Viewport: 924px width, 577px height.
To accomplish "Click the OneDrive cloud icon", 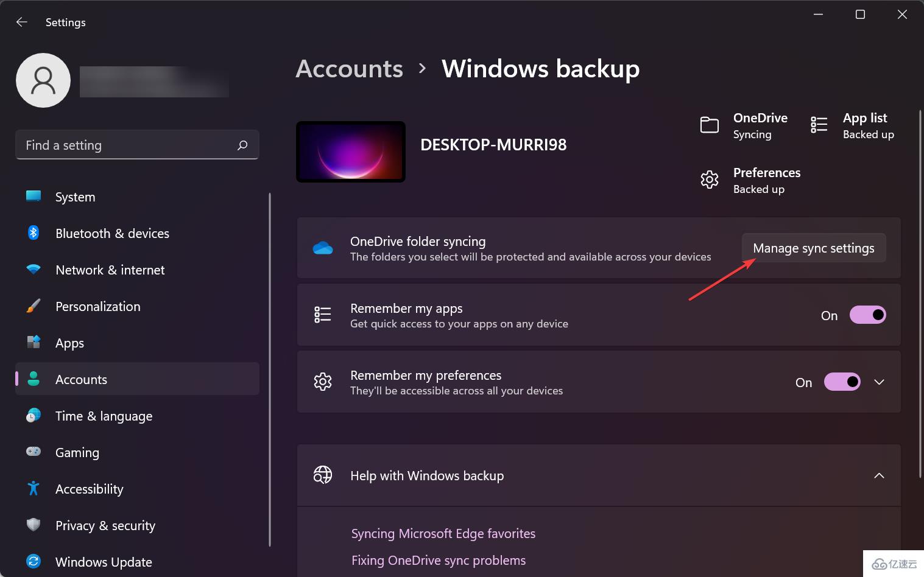I will [x=323, y=248].
